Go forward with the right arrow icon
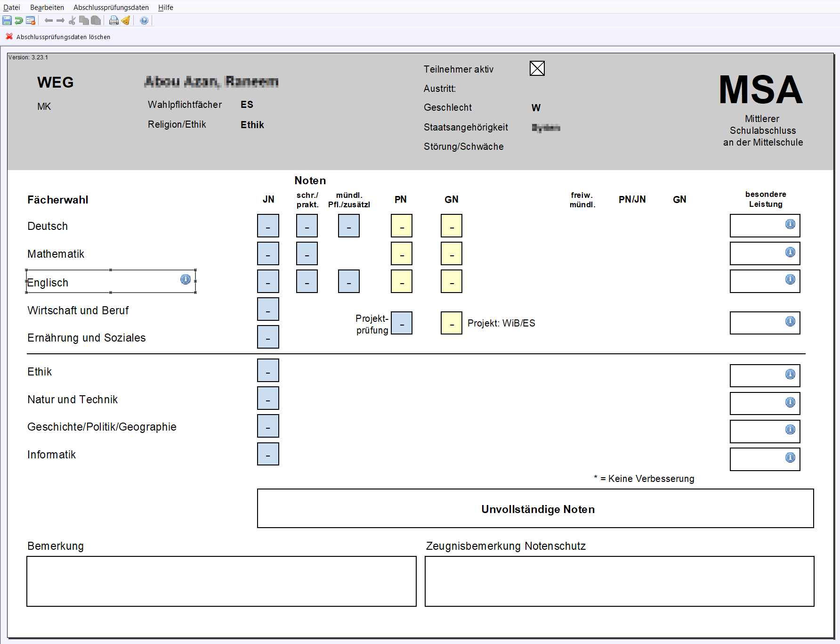 pyautogui.click(x=60, y=20)
